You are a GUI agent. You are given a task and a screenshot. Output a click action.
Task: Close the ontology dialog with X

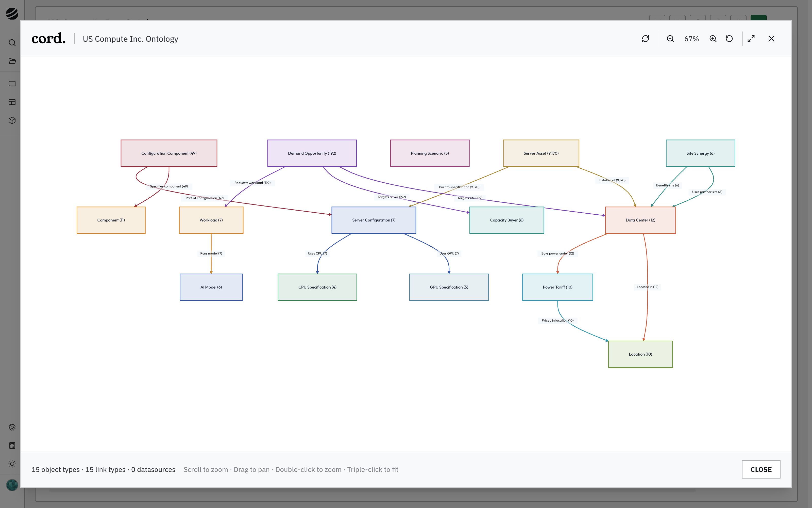(771, 39)
